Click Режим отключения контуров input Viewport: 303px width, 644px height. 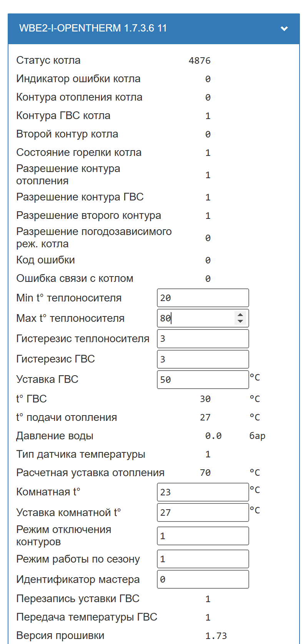(203, 536)
